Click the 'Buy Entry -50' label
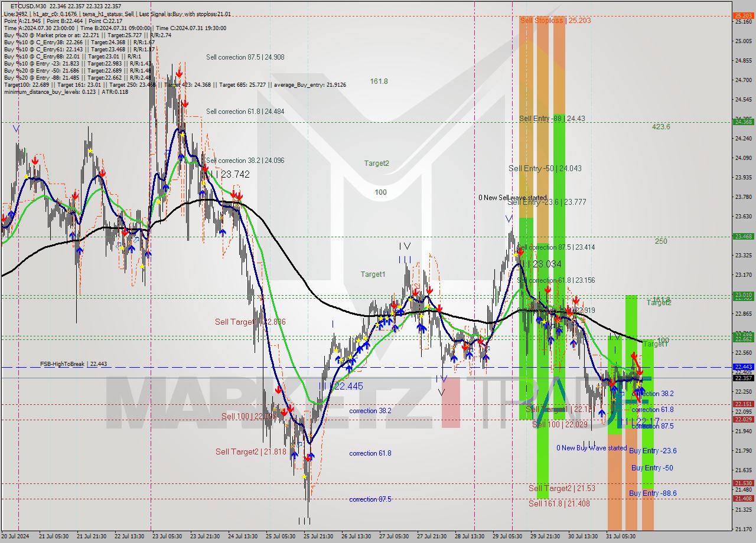Screen dimensions: 756x543 tap(652, 468)
